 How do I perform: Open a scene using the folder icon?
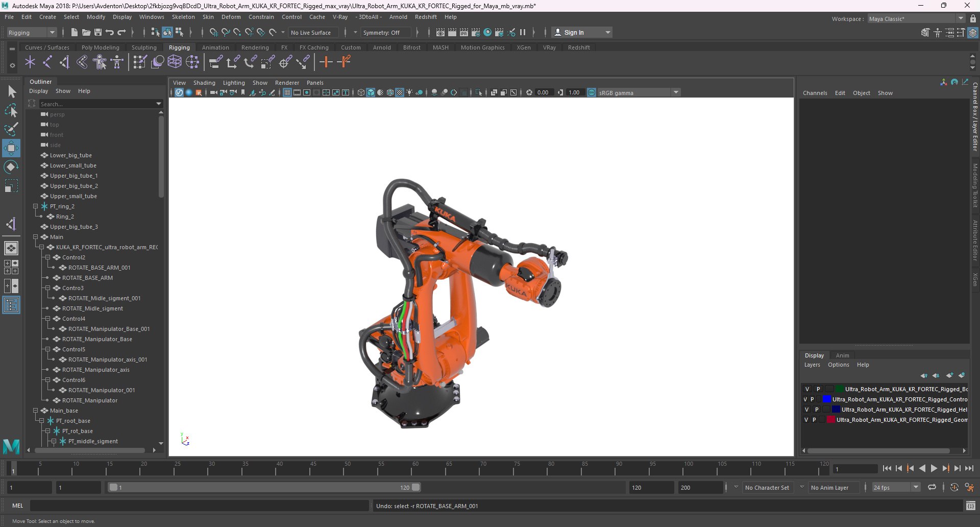[x=86, y=32]
